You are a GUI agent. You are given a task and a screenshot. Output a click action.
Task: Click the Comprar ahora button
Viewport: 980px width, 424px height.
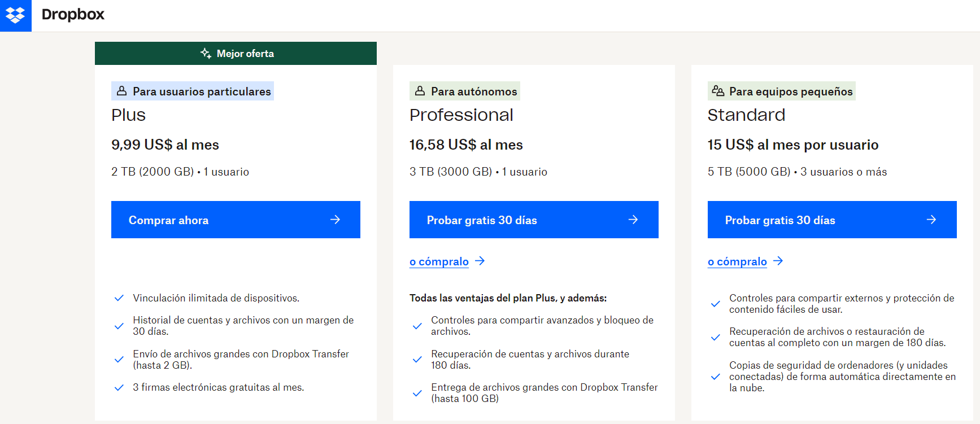[x=236, y=220]
